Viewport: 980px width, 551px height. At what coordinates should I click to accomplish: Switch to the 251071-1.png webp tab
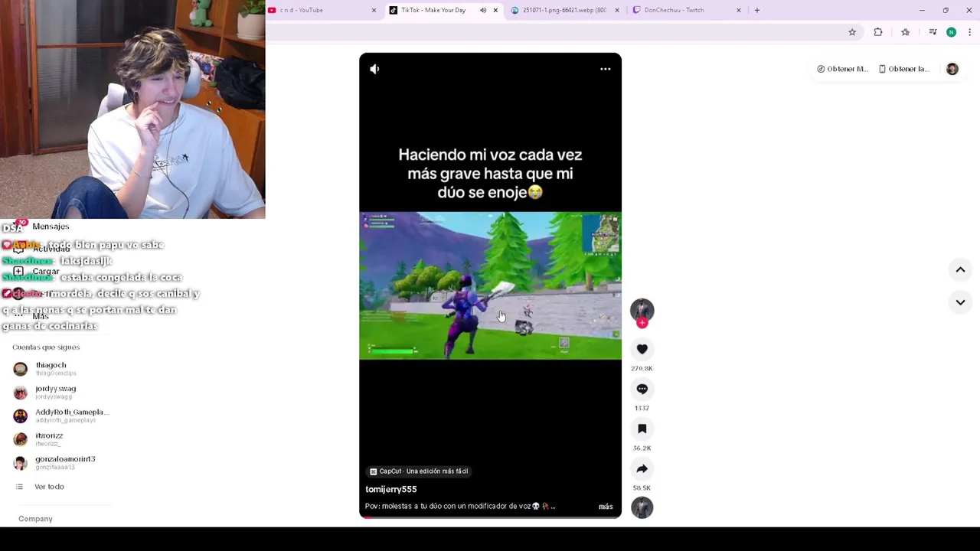[564, 10]
